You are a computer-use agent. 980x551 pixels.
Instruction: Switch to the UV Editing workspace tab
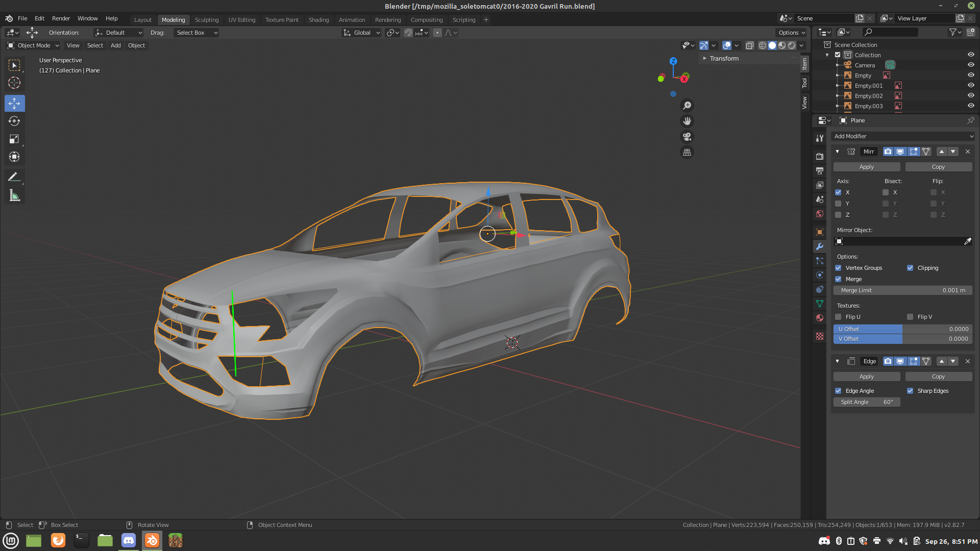(242, 20)
